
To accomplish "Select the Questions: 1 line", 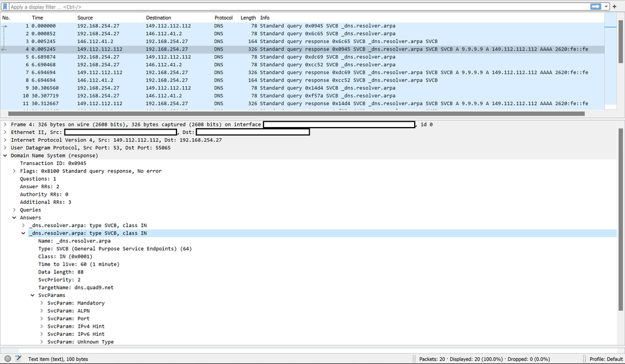I will click(x=38, y=179).
